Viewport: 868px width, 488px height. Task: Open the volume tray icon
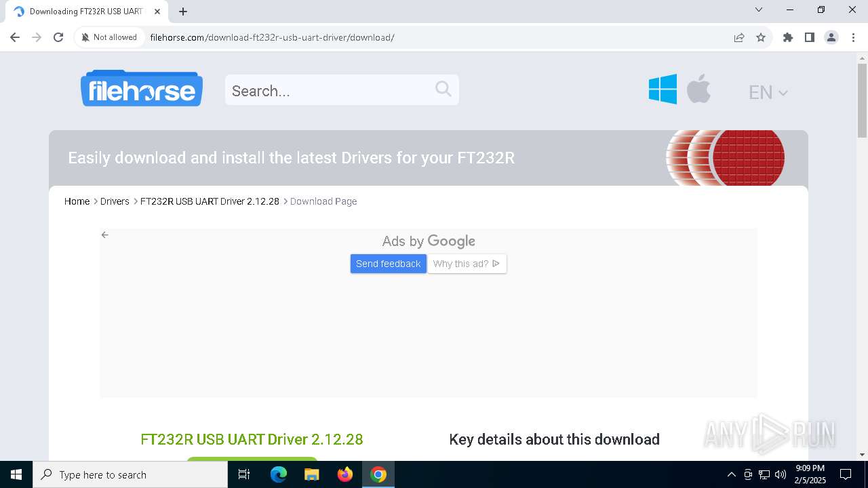[781, 474]
